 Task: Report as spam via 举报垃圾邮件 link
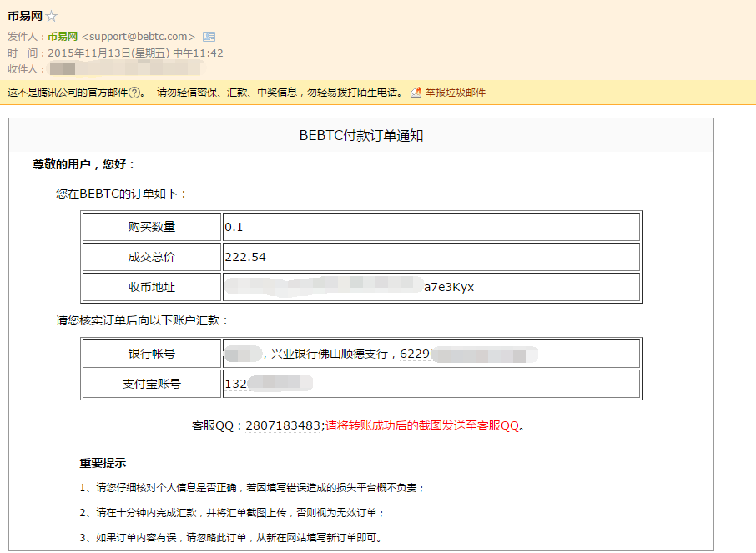pos(455,93)
